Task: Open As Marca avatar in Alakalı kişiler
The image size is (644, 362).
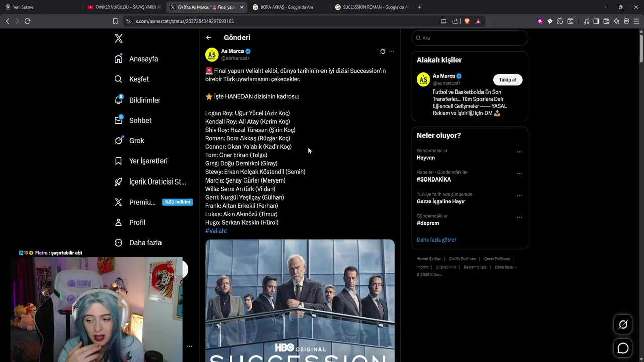Action: pos(423,79)
